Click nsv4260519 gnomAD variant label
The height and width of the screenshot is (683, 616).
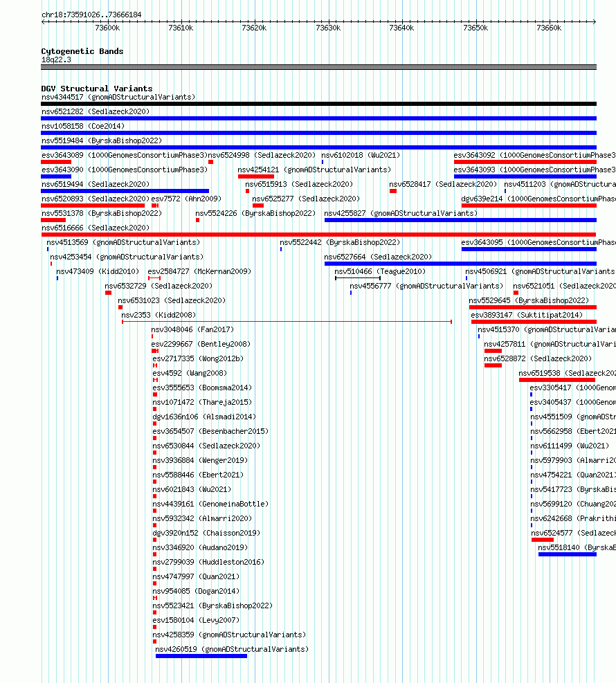click(232, 649)
